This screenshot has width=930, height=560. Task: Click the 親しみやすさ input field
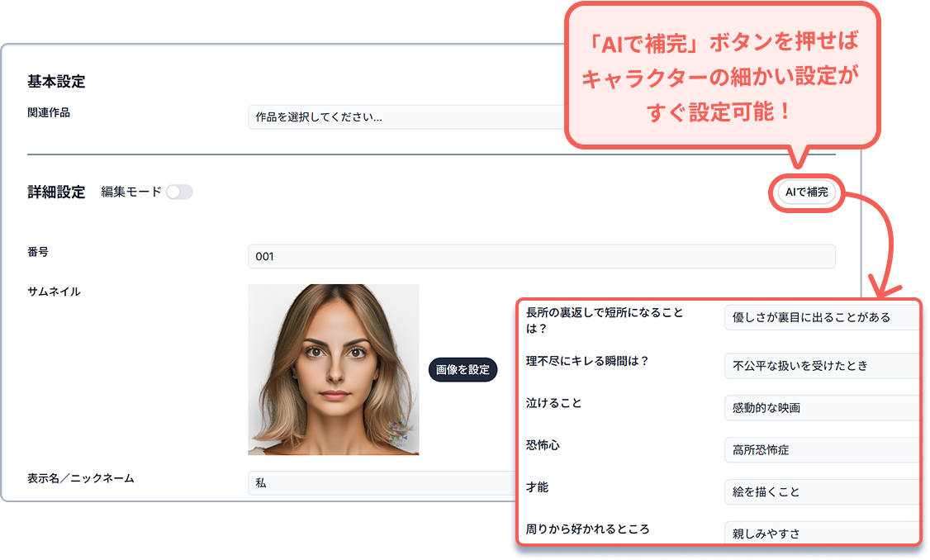[x=821, y=533]
